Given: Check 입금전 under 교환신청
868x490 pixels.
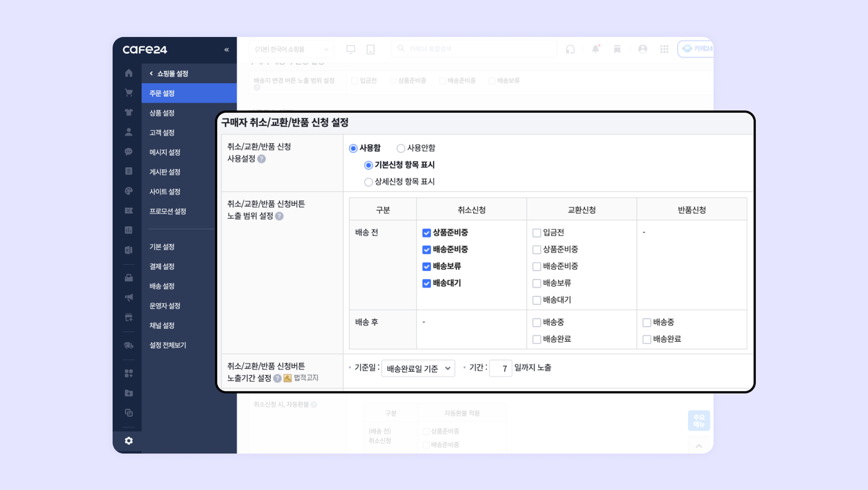Looking at the screenshot, I should click(x=536, y=233).
